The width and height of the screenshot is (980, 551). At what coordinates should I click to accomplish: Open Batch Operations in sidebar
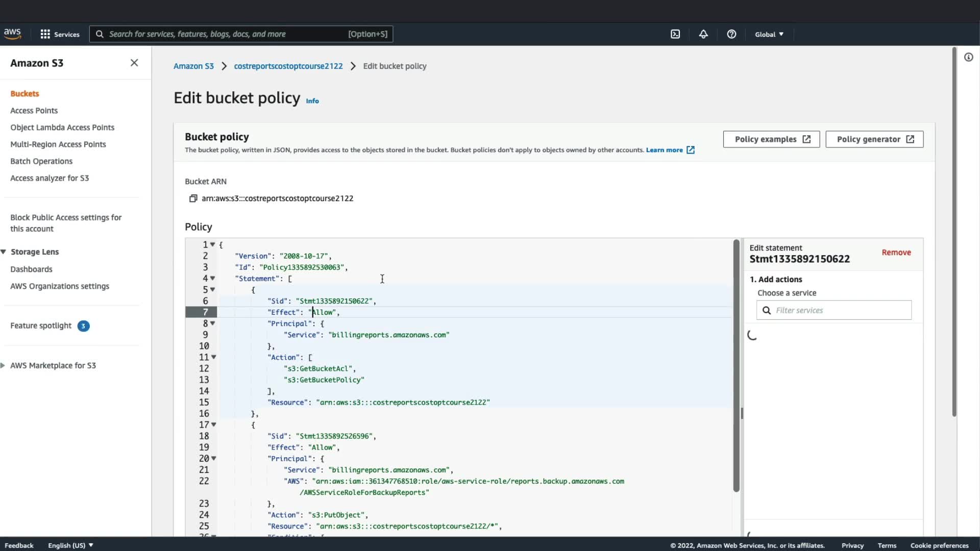tap(41, 161)
